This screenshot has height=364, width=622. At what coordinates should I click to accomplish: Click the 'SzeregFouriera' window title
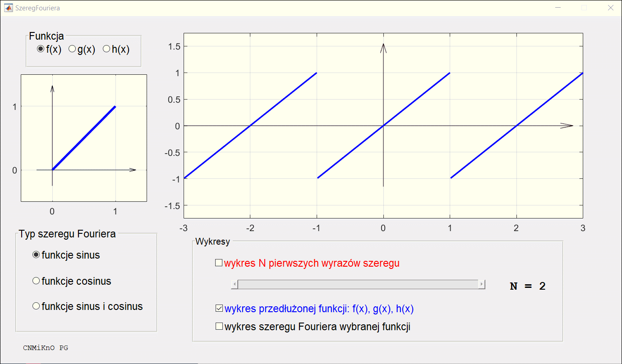pyautogui.click(x=37, y=8)
